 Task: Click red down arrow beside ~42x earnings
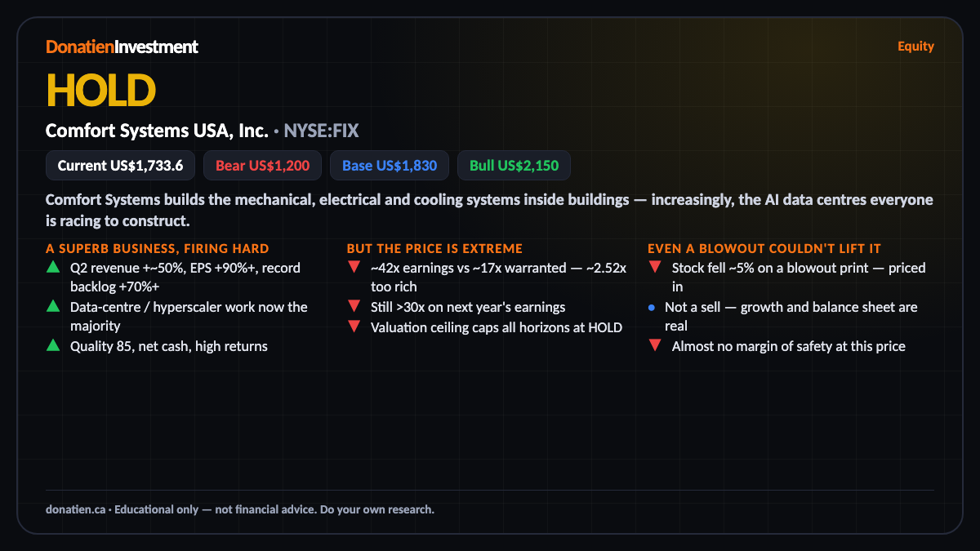(x=354, y=267)
